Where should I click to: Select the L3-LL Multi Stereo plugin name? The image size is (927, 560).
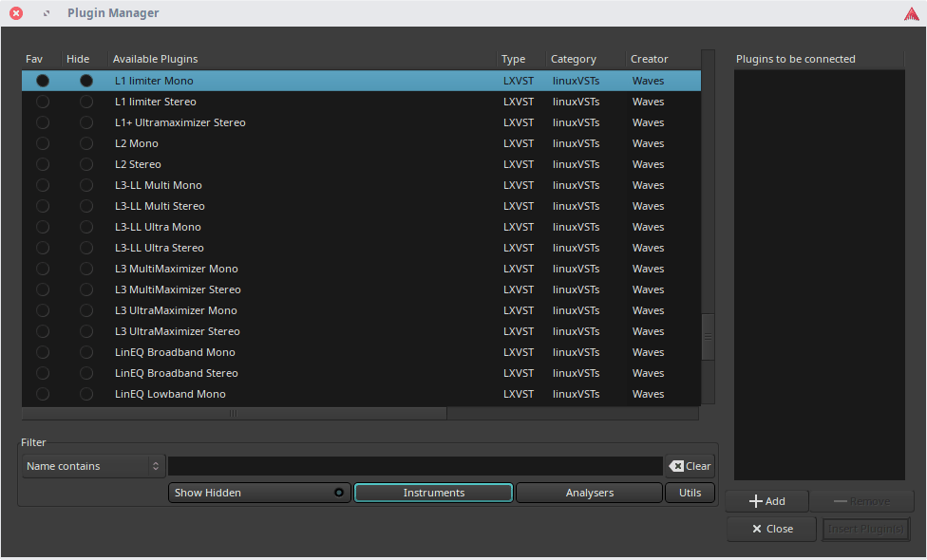(160, 206)
